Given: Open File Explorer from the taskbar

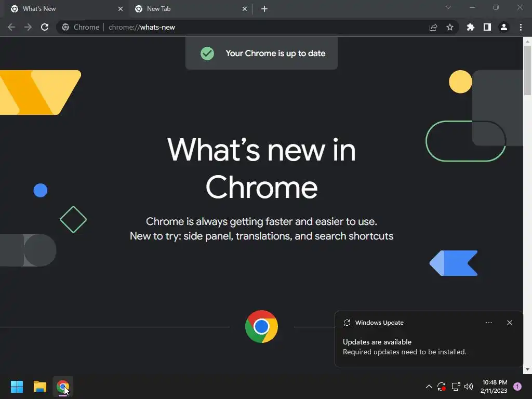Looking at the screenshot, I should point(40,387).
